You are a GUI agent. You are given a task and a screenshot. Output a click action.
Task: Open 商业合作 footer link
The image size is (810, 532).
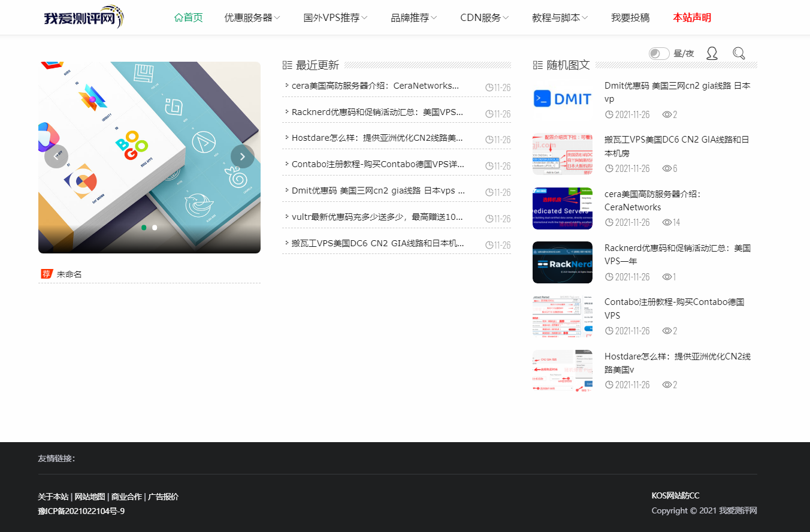click(126, 497)
